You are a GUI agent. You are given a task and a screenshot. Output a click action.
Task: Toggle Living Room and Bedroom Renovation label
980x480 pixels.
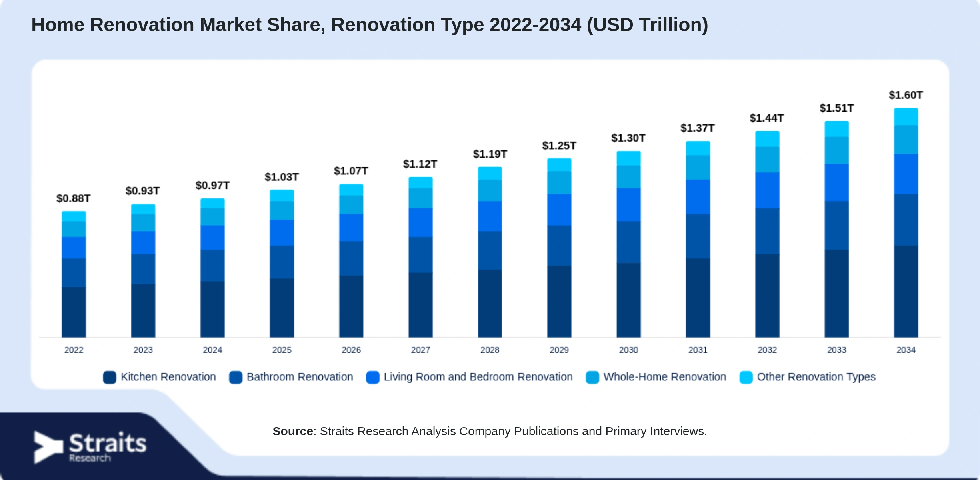(x=478, y=377)
